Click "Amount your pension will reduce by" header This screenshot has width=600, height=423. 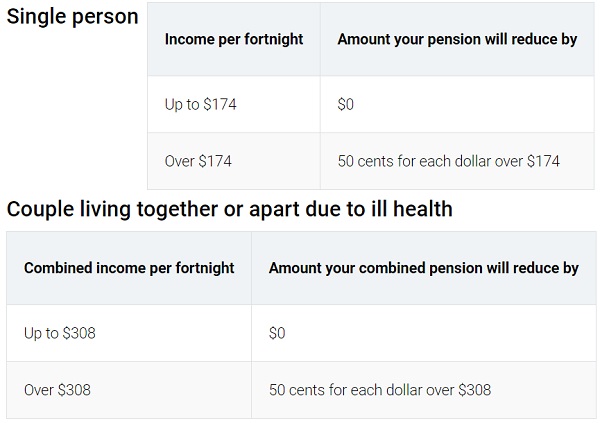pos(457,40)
